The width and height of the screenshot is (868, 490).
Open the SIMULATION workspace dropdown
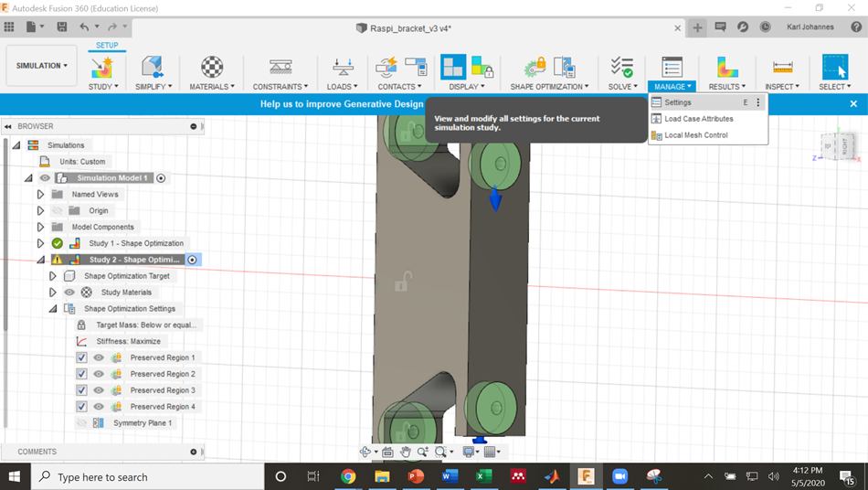[x=41, y=65]
